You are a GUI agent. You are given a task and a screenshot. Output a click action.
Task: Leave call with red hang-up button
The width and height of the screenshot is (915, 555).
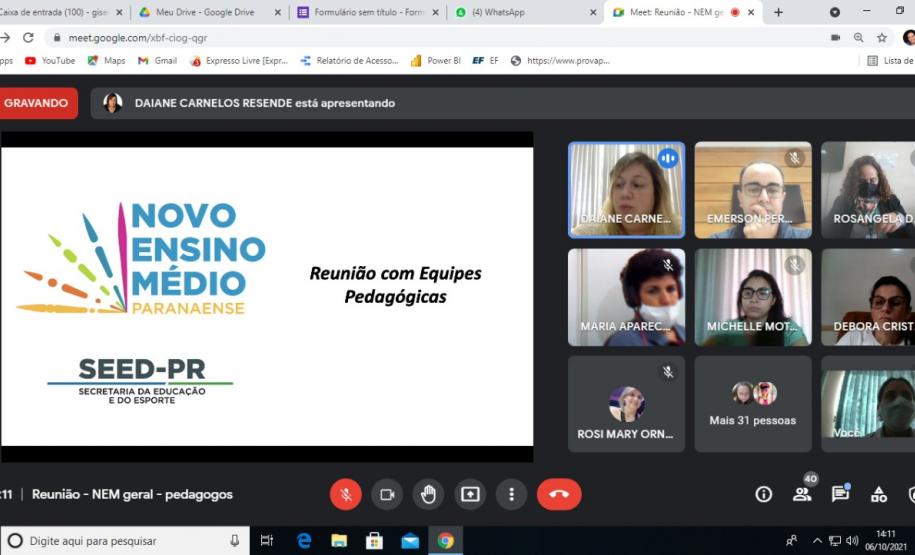pyautogui.click(x=559, y=494)
